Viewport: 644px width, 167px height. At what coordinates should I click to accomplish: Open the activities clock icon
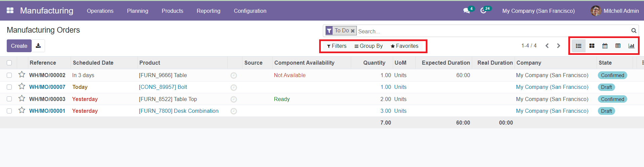click(483, 11)
